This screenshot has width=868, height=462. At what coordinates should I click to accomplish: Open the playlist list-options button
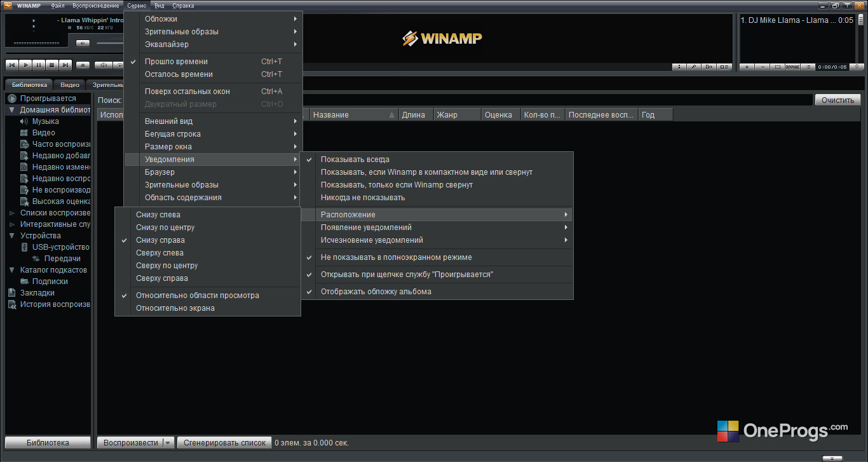(x=808, y=67)
